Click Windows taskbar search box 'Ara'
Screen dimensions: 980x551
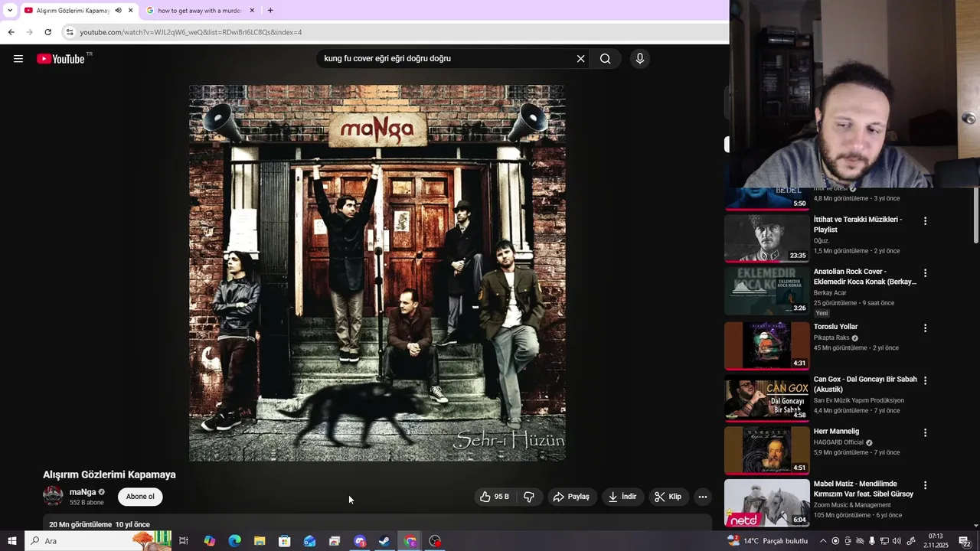(x=98, y=541)
